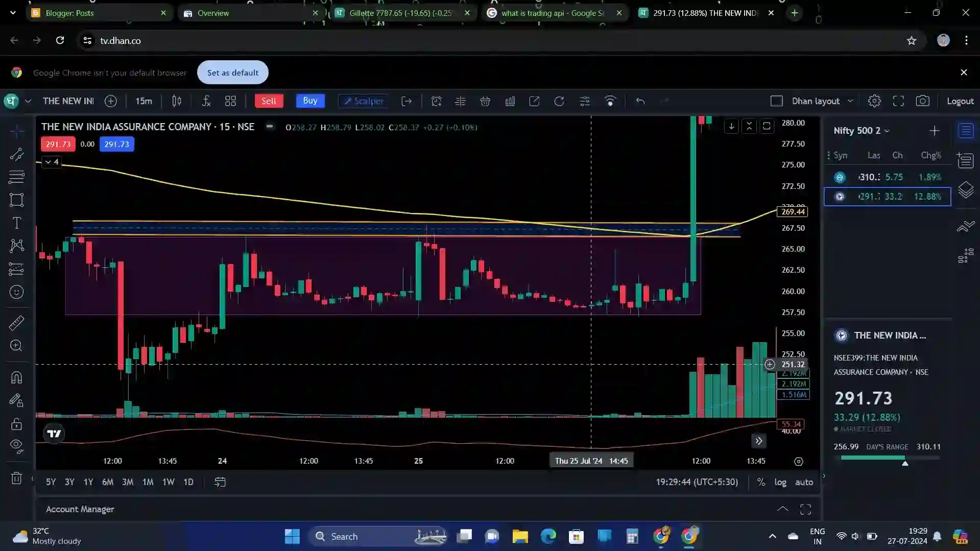Select the text annotation tool
The image size is (980, 551).
16,223
